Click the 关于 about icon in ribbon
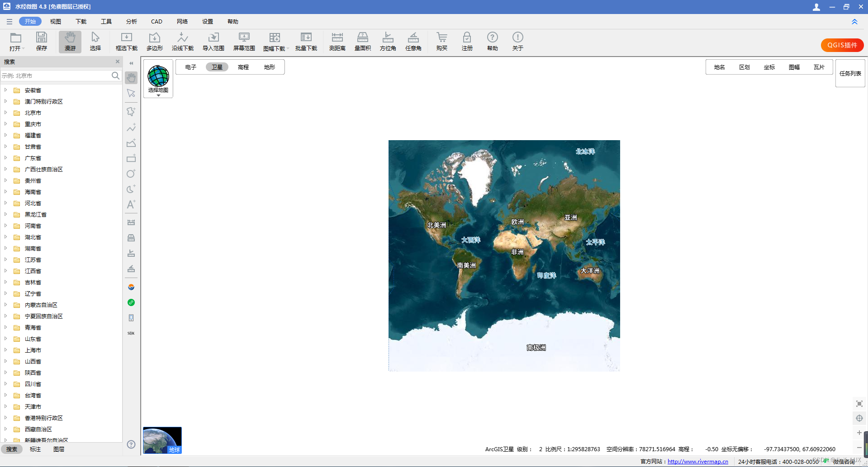Viewport: 868px width, 467px height. (x=518, y=42)
